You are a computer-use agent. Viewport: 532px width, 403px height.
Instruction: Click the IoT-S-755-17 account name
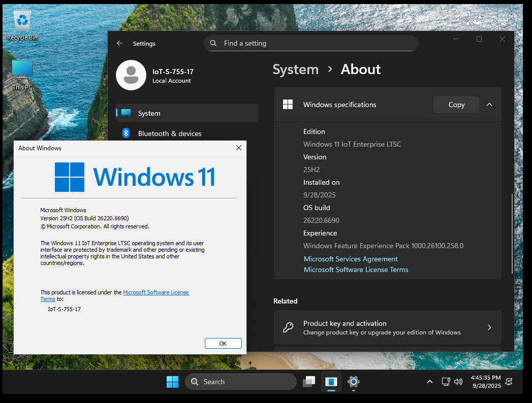173,72
